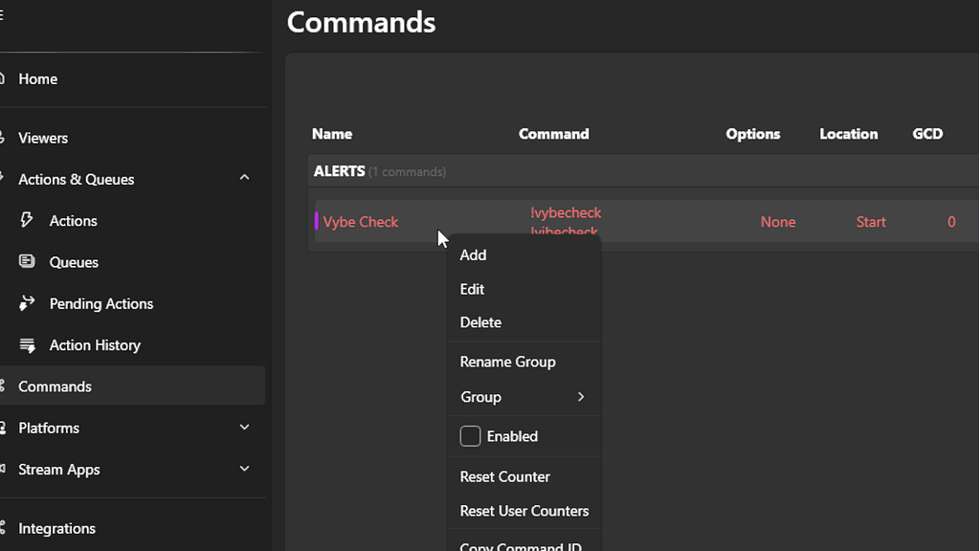Open the Group submenu arrow
980x551 pixels.
click(580, 397)
